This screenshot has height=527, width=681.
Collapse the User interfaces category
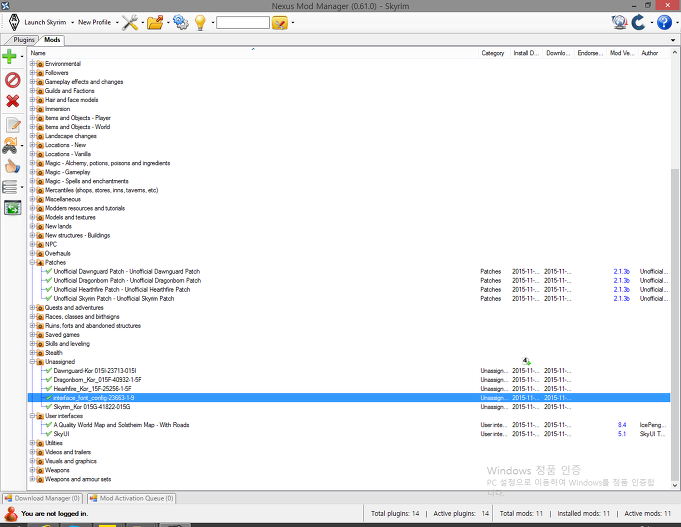32,416
